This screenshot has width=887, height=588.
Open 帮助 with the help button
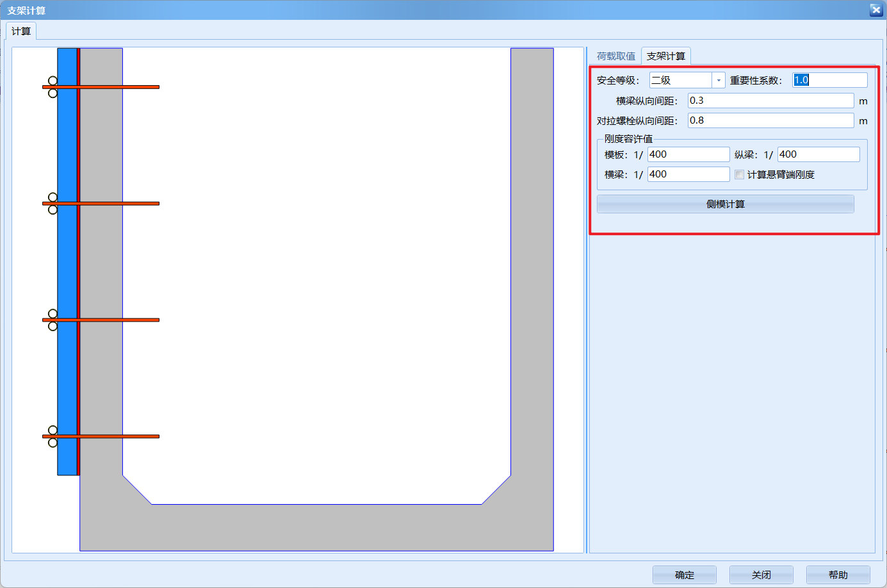tap(838, 575)
